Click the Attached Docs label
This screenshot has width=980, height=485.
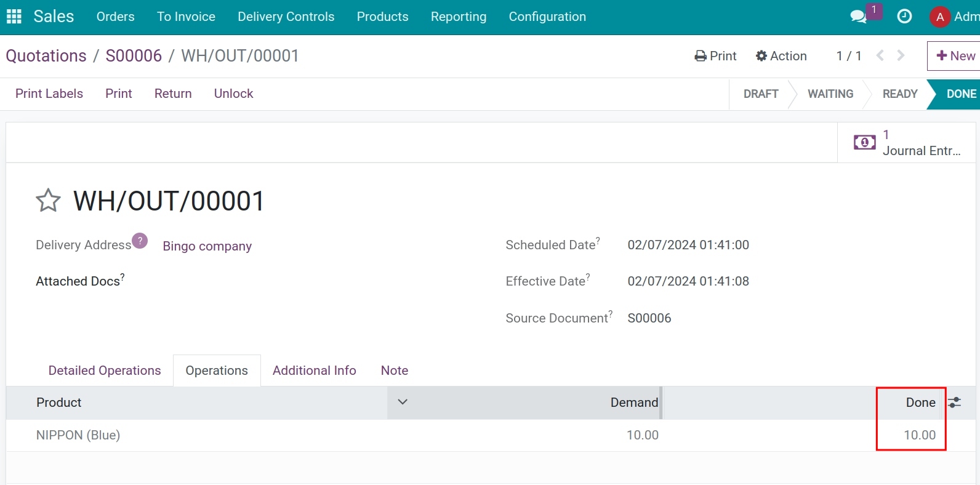coord(78,281)
